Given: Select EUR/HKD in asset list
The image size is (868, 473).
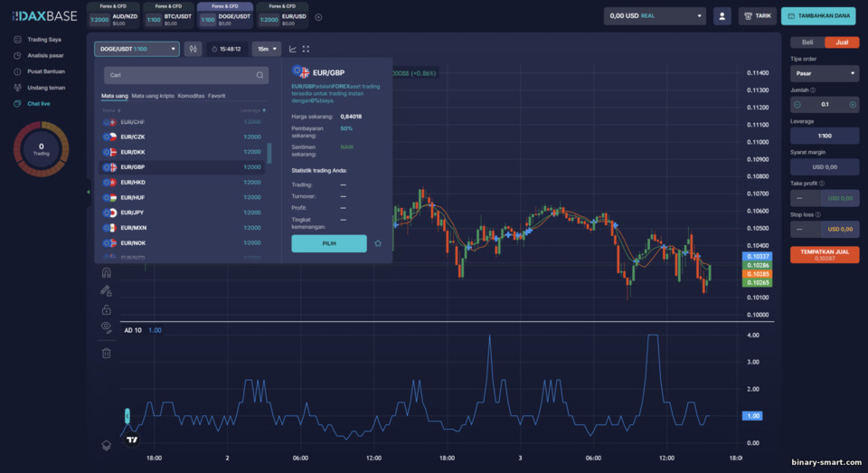Looking at the screenshot, I should tap(182, 182).
